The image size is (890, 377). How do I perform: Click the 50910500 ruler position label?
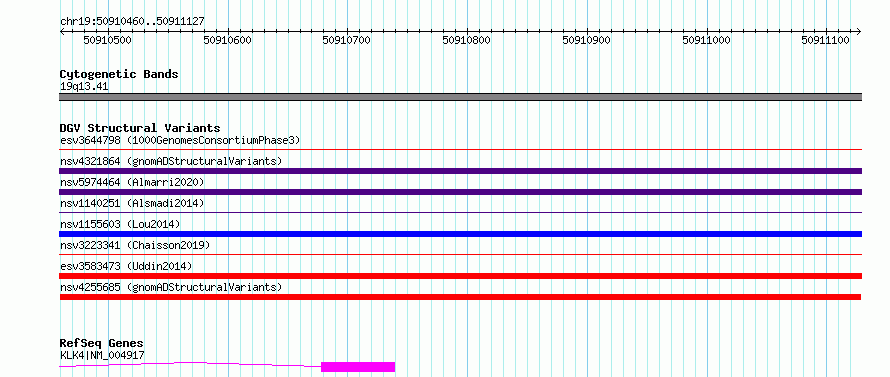click(107, 40)
